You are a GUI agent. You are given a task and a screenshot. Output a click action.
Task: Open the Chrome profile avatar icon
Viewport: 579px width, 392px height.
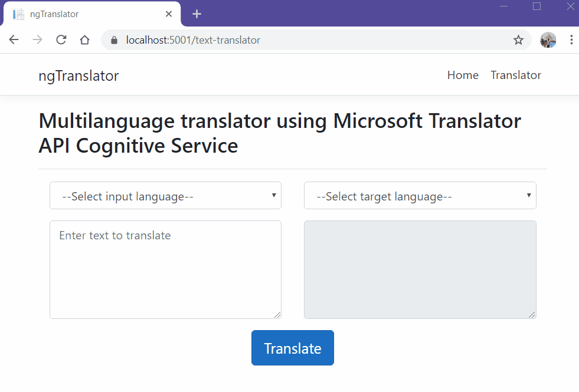548,40
